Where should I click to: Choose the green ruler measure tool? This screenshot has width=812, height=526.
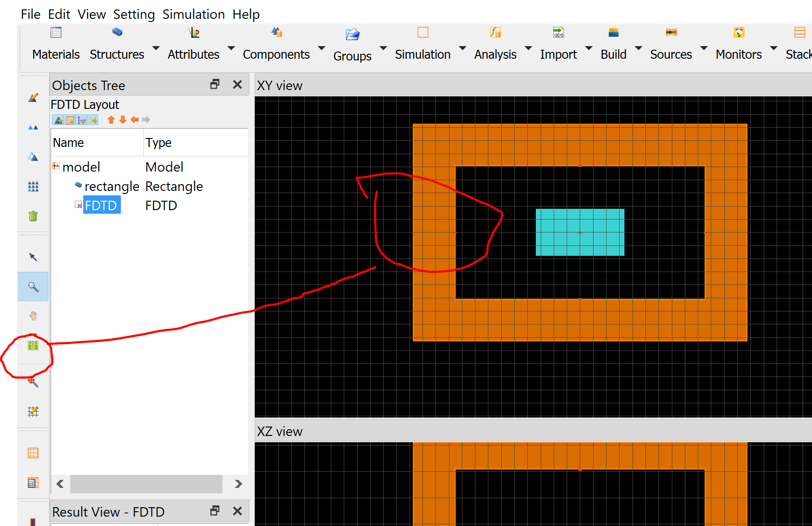33,345
